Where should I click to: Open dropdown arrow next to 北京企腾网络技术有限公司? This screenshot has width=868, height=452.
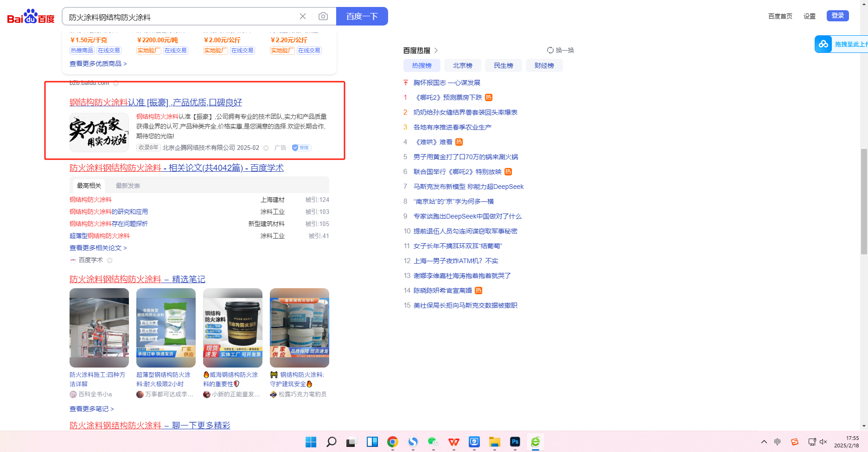[x=266, y=148]
